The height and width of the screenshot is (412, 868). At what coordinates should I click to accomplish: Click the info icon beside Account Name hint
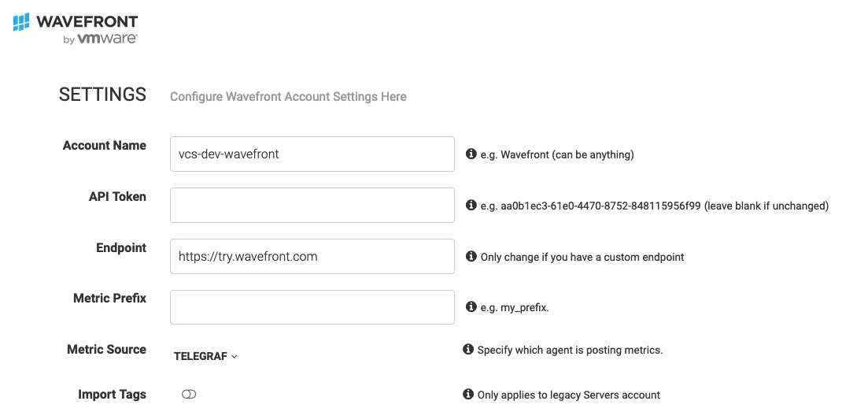471,154
